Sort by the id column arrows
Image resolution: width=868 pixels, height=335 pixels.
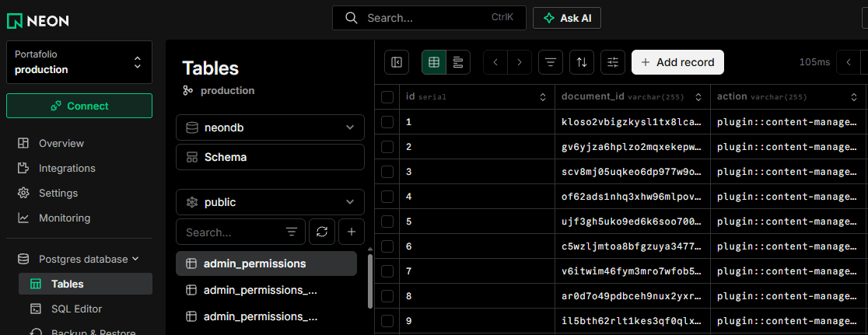(543, 97)
